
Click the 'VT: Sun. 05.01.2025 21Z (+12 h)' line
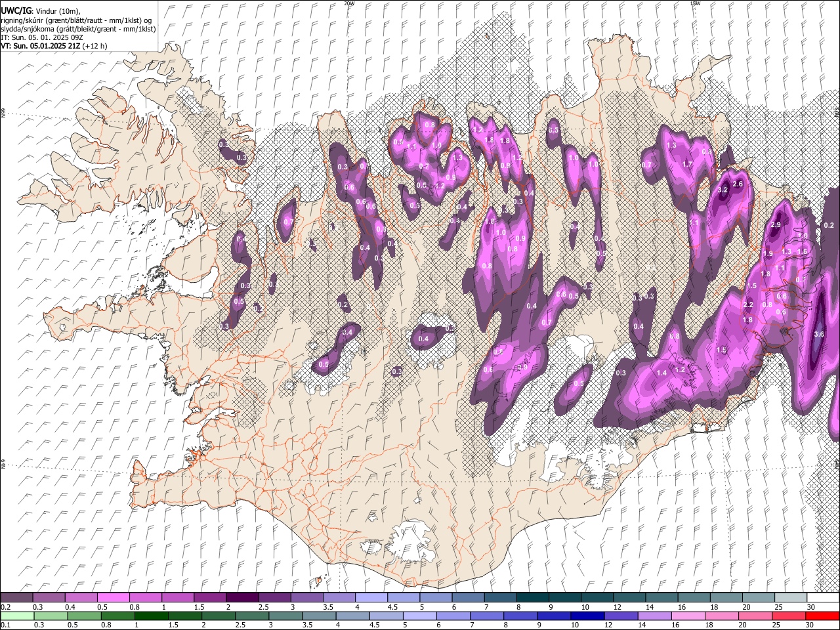tap(54, 46)
